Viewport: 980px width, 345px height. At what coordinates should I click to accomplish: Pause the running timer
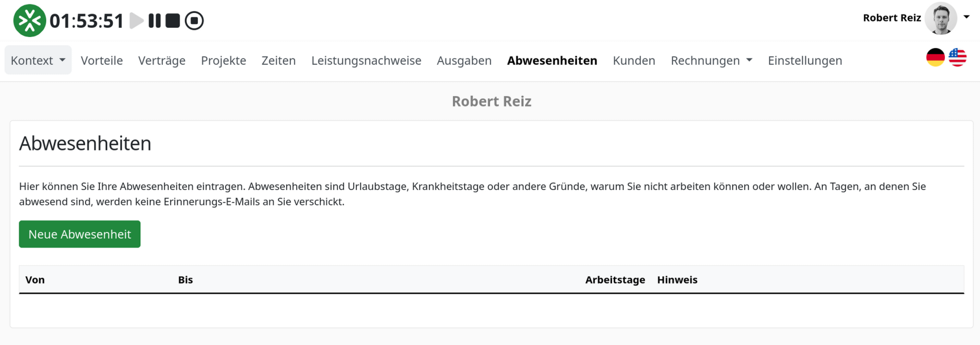point(154,21)
